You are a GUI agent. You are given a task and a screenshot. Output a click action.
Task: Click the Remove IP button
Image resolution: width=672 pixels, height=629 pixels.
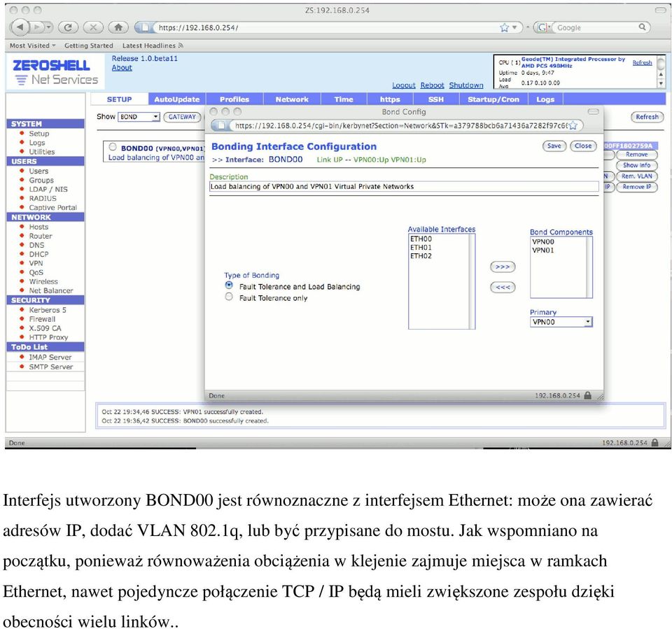636,187
